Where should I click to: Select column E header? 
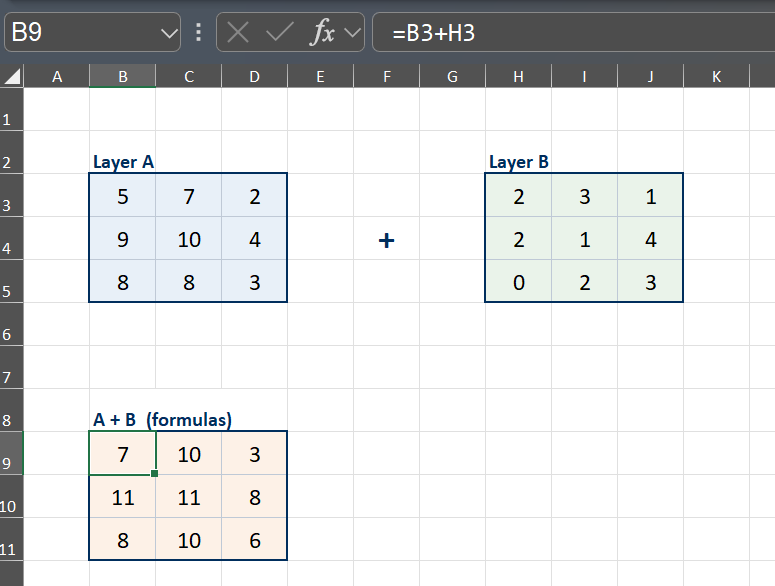click(x=320, y=77)
